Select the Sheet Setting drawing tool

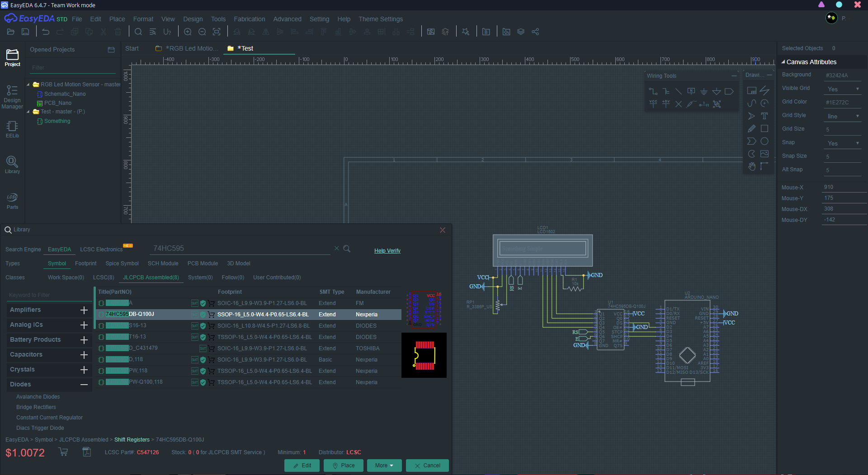click(752, 91)
